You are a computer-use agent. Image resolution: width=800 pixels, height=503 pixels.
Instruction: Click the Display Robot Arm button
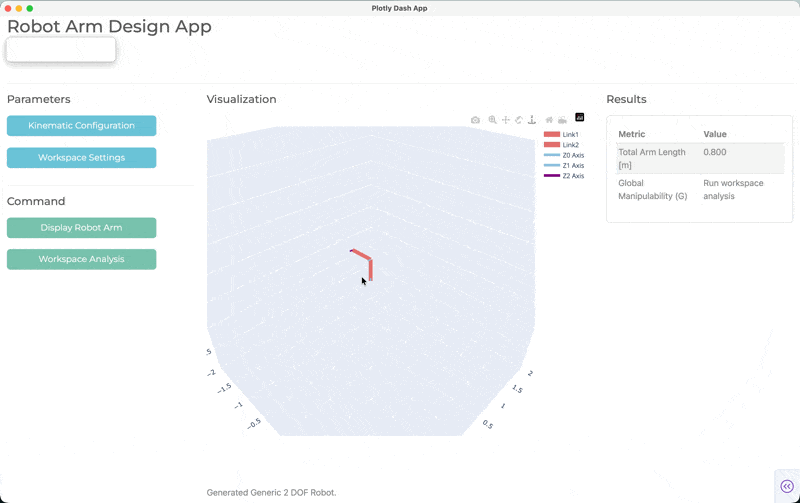click(81, 228)
